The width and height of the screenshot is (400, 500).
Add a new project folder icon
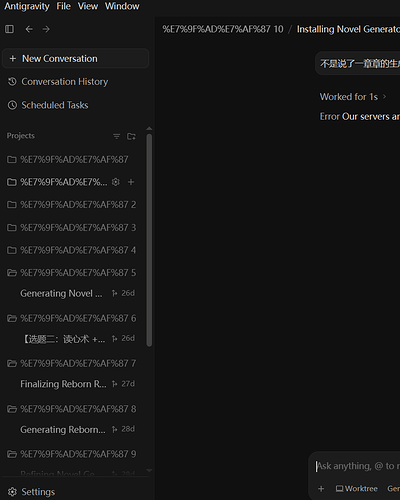(131, 136)
